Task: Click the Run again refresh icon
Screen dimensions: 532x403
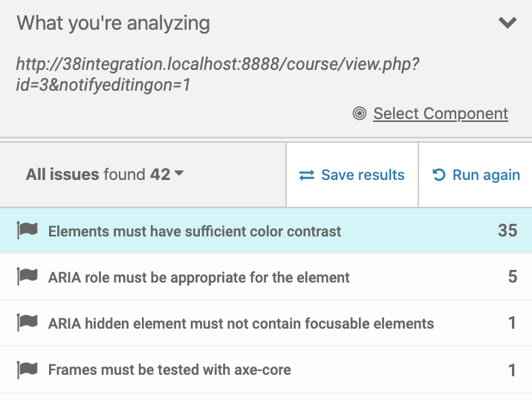Action: pyautogui.click(x=438, y=175)
